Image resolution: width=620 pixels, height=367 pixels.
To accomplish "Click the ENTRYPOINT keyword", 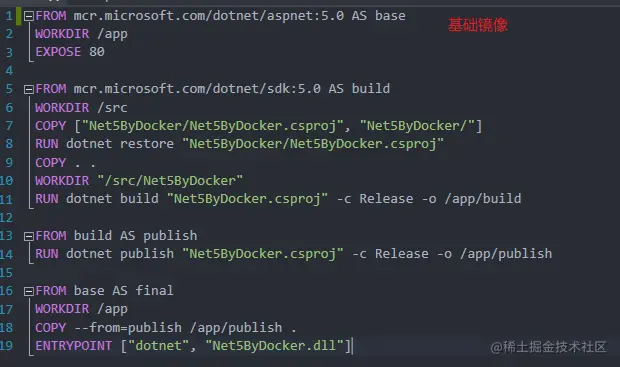I will [x=74, y=346].
